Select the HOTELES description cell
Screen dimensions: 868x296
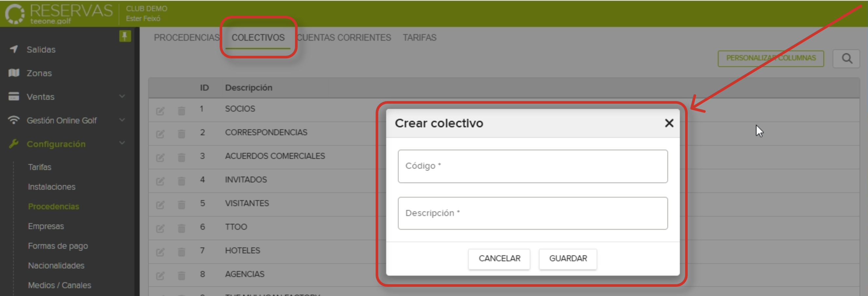click(x=243, y=250)
